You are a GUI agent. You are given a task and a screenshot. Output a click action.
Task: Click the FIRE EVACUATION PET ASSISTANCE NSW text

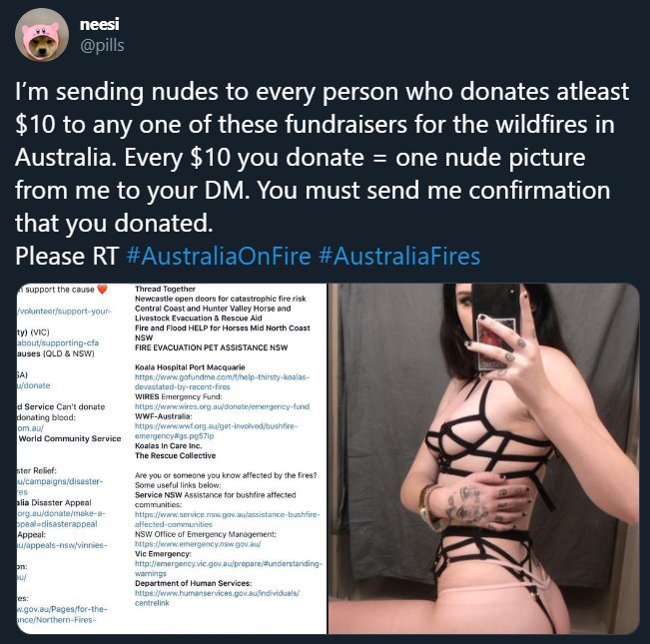pos(211,347)
